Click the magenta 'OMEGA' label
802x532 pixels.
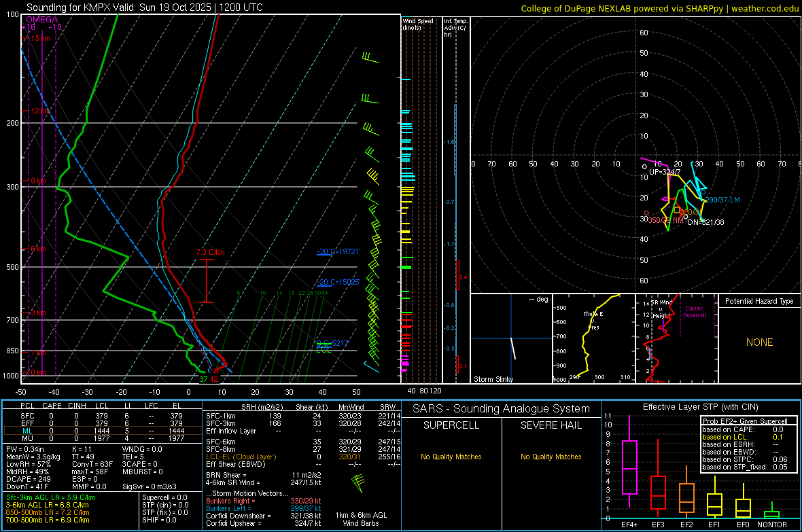42,20
